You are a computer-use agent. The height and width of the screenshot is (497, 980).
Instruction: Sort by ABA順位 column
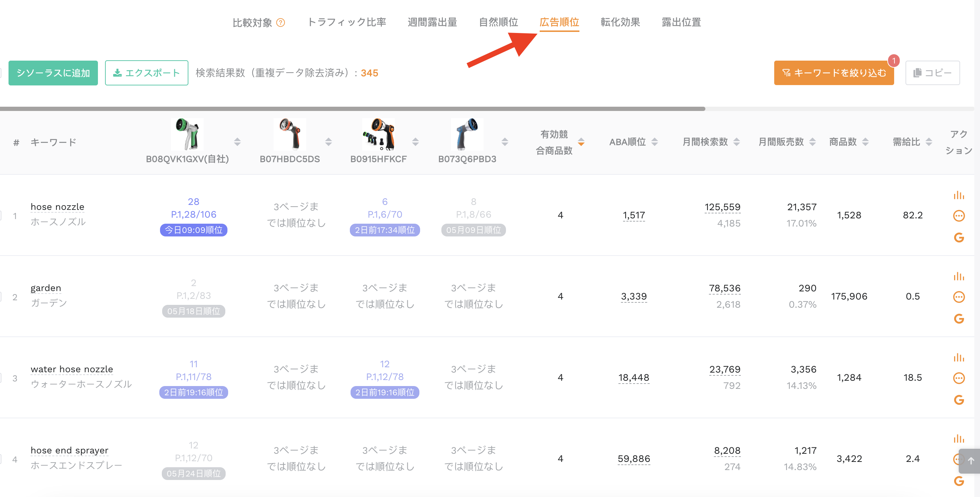(x=654, y=142)
